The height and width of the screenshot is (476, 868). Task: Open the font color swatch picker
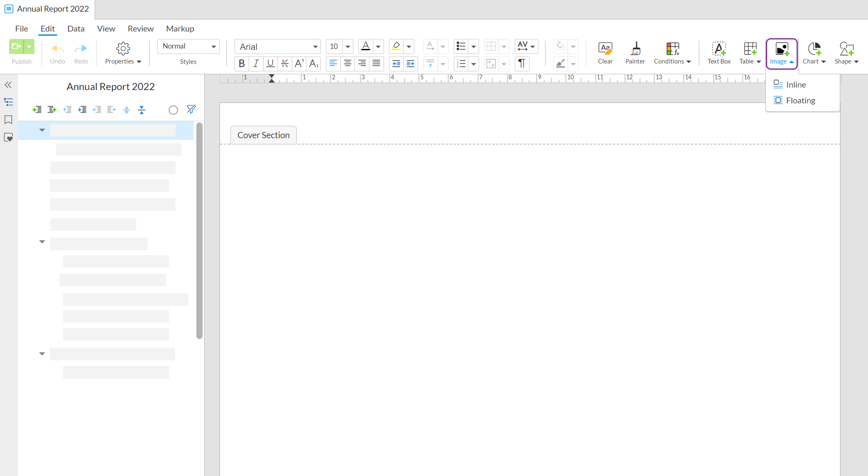378,46
